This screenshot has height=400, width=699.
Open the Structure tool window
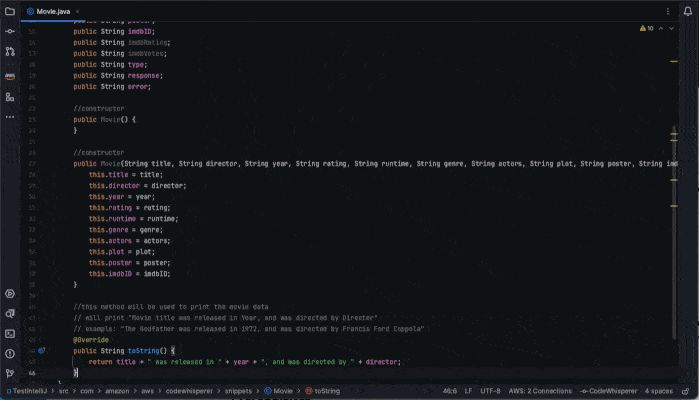[10, 97]
